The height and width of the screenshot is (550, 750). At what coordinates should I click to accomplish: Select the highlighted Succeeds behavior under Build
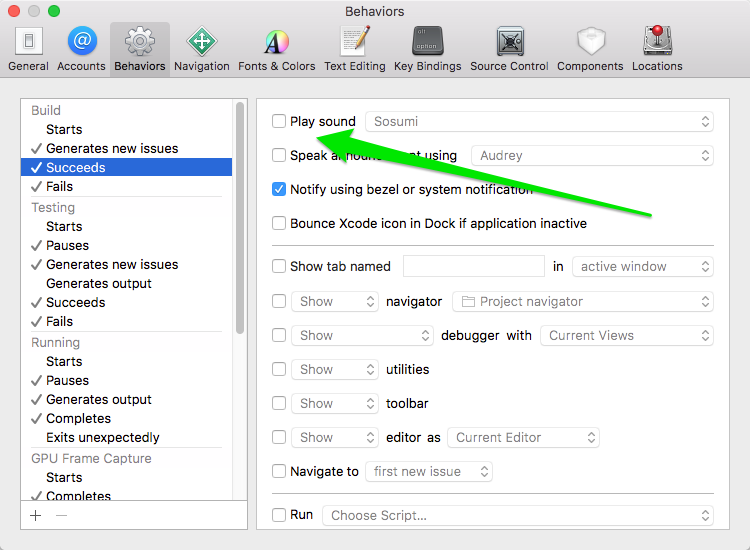tap(127, 167)
